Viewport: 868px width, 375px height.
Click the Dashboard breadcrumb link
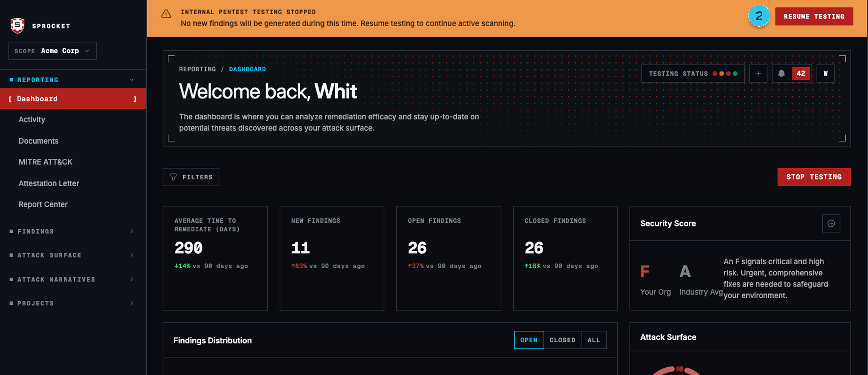tap(247, 69)
